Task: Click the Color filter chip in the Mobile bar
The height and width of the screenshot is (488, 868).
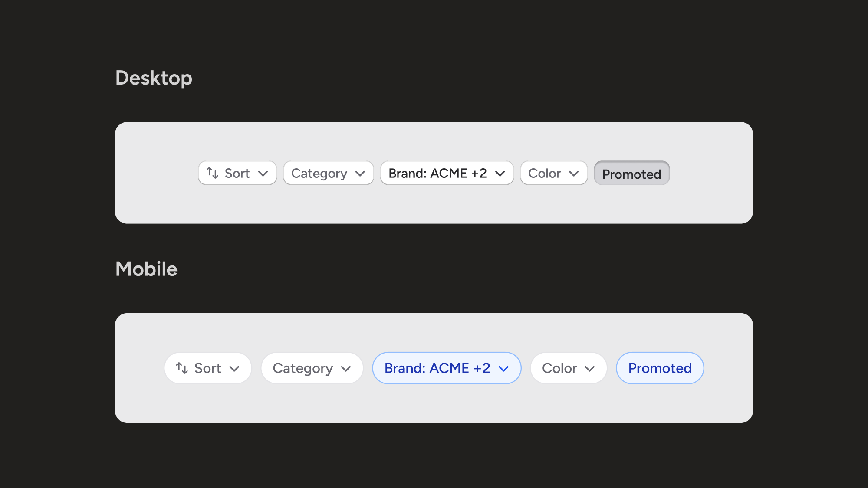Action: [x=569, y=368]
